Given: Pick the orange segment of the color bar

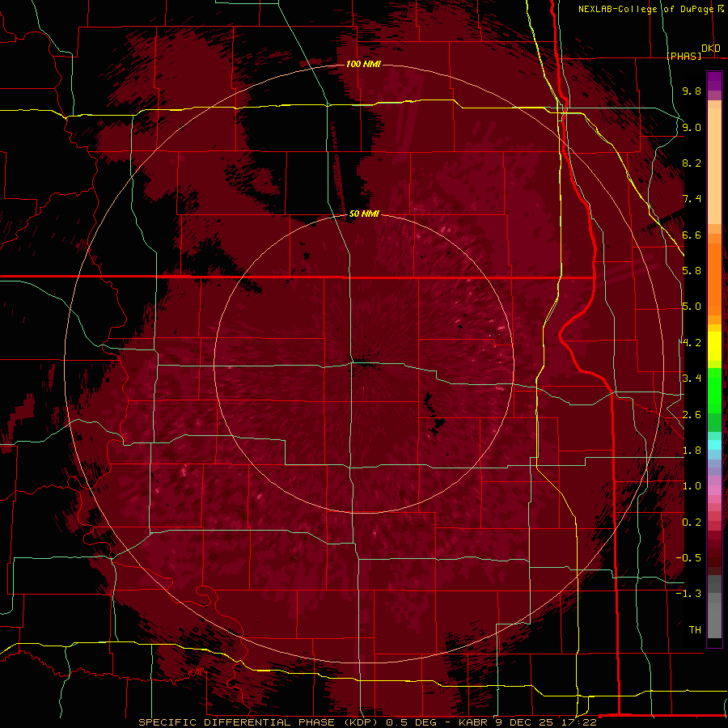Looking at the screenshot, I should (x=714, y=280).
